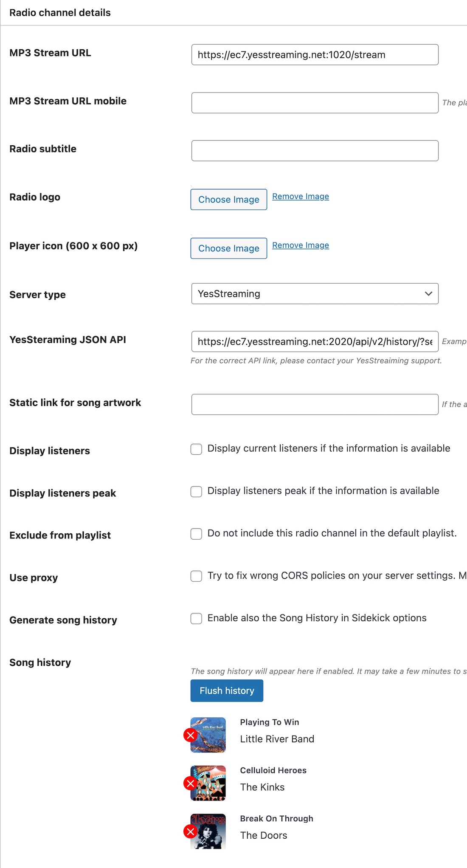Screen dimensions: 467x868
Task: Remove Break On Through from song history
Action: (x=191, y=831)
